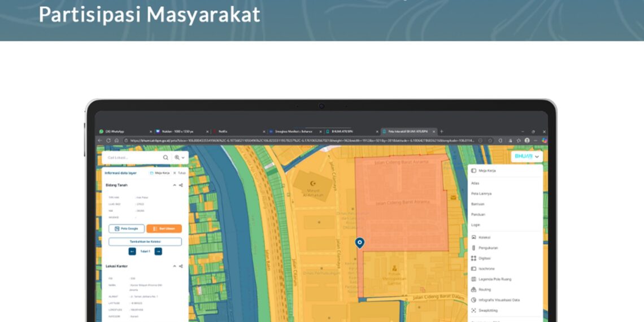
Task: Collapse the Lokasi Kantor section
Action: (175, 266)
